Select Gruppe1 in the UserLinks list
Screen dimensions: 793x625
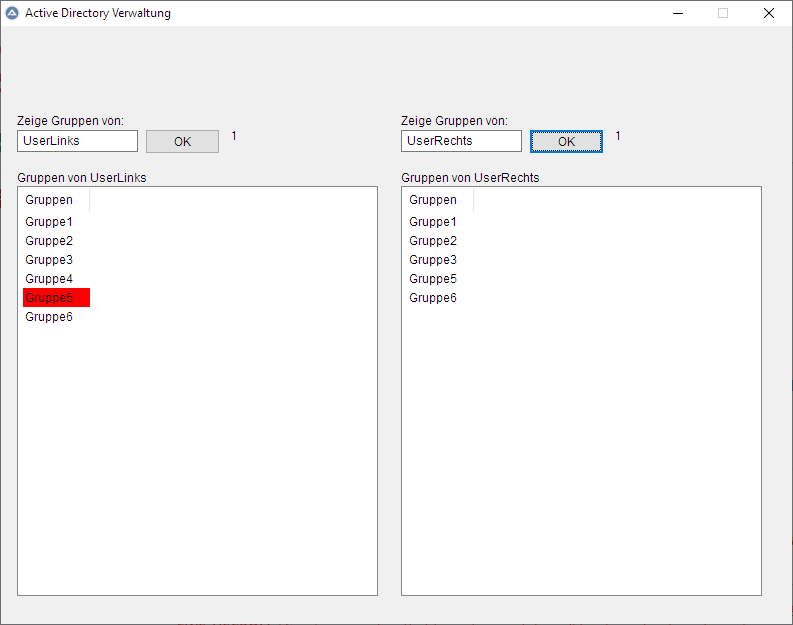click(49, 222)
